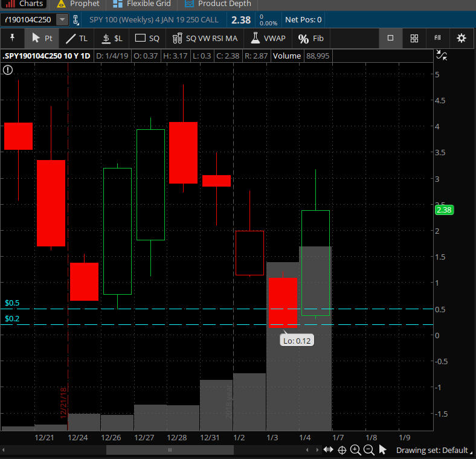The width and height of the screenshot is (476, 459).
Task: Choose the SQ rectangle drawing tool
Action: (147, 38)
